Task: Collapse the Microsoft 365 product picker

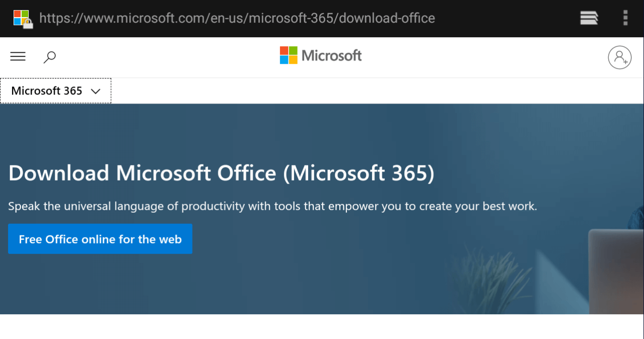Action: (x=55, y=91)
